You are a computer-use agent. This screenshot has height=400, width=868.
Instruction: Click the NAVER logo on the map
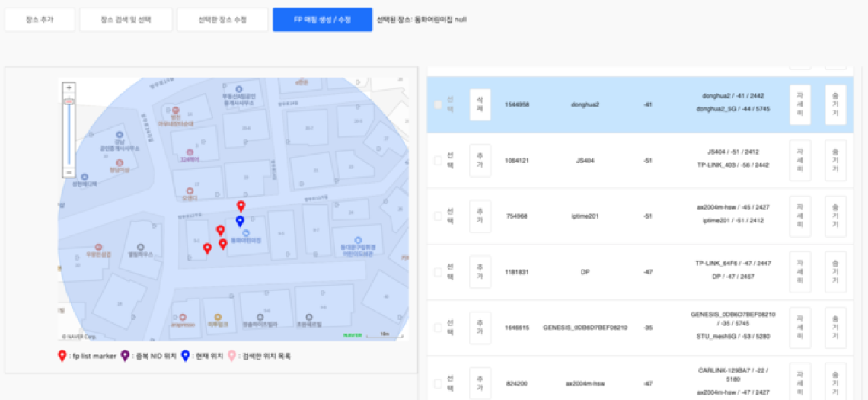pyautogui.click(x=353, y=334)
